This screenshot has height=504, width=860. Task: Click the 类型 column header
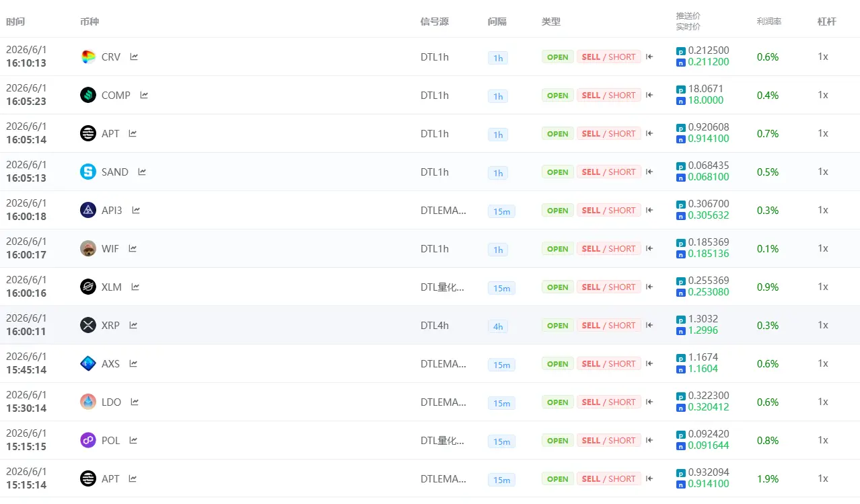click(551, 22)
